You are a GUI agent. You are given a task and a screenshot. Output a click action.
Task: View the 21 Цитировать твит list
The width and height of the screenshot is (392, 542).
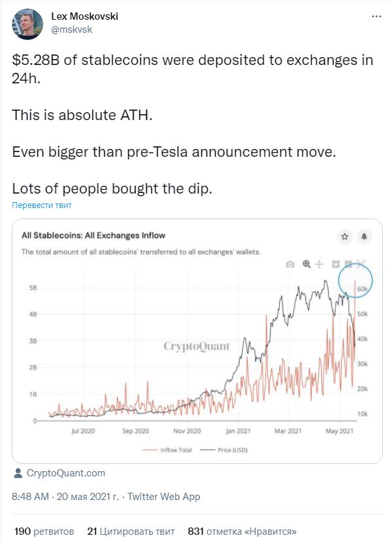point(131,532)
